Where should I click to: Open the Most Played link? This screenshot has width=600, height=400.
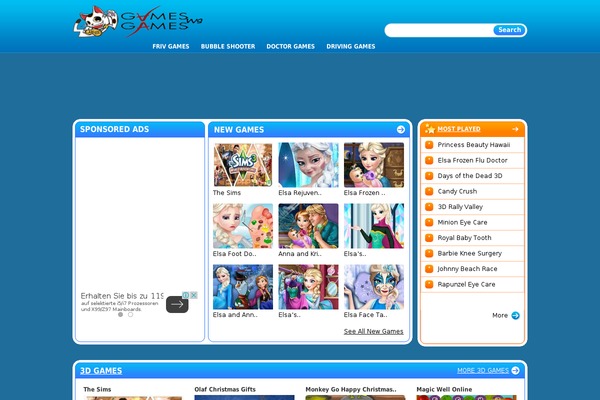click(x=459, y=129)
